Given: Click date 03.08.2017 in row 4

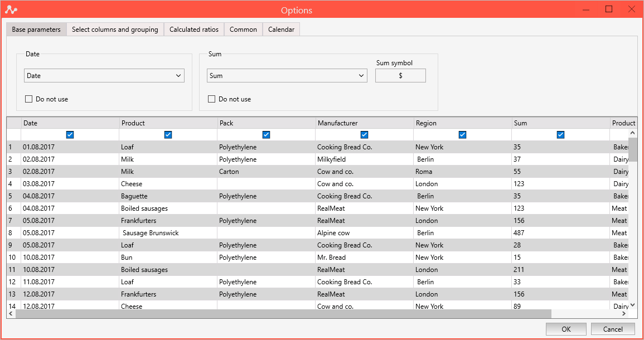Looking at the screenshot, I should tap(70, 184).
